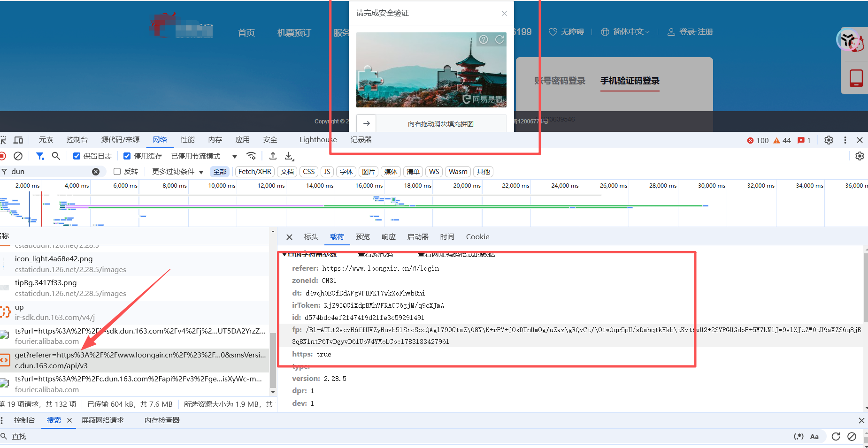Filter requests by Fetch/XHR
This screenshot has width=868, height=448.
tap(255, 172)
